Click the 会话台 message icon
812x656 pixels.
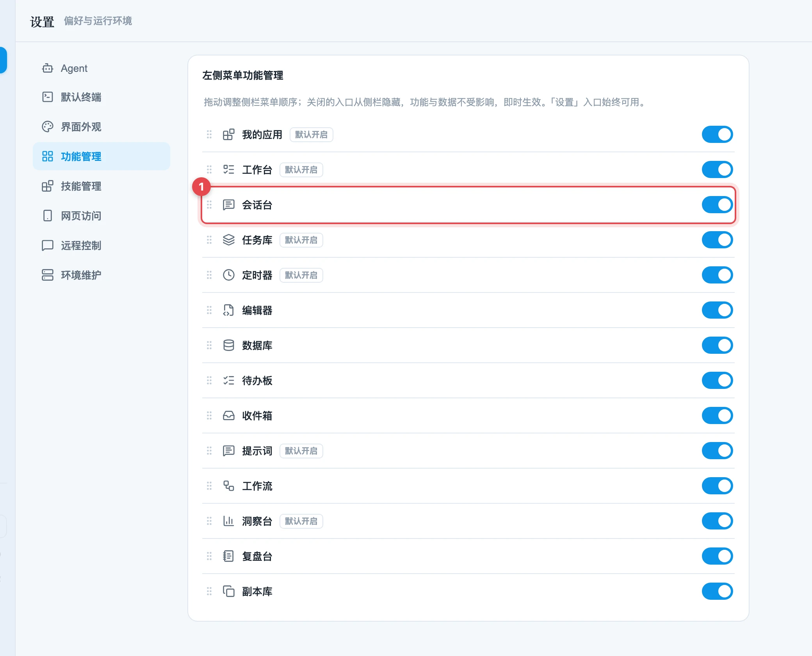228,205
